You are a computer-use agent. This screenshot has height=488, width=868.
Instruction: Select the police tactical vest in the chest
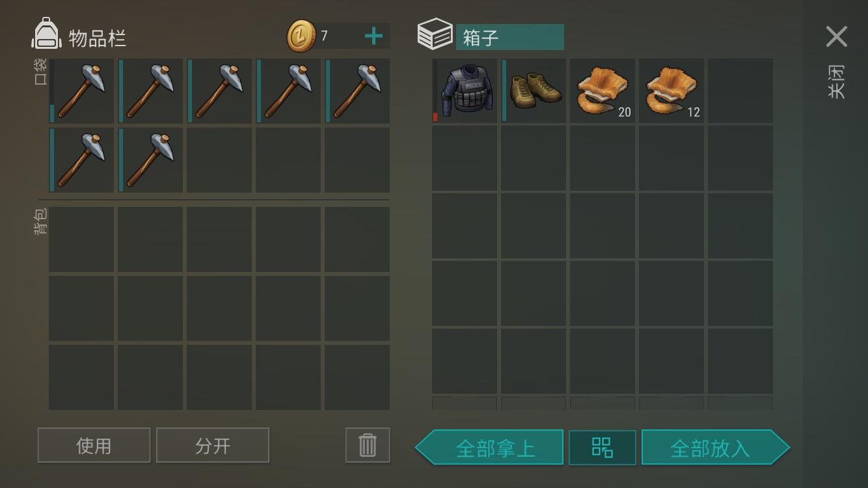click(x=465, y=91)
